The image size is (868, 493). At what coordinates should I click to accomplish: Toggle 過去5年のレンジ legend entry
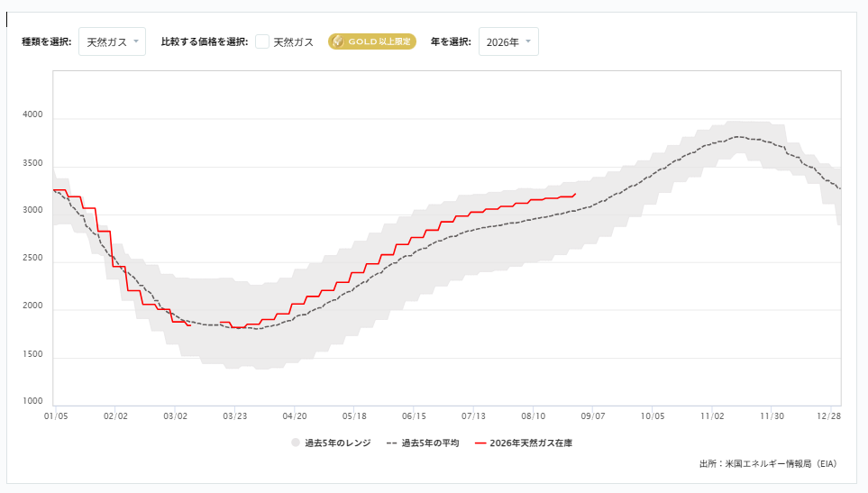coord(331,443)
